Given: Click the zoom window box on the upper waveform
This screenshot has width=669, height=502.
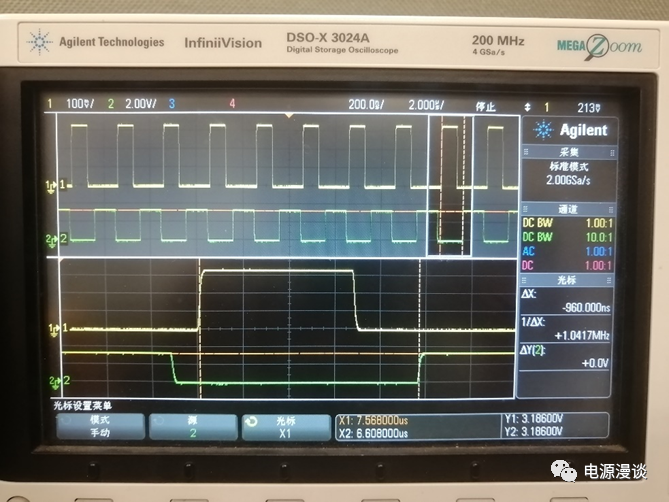Looking at the screenshot, I should (x=448, y=184).
